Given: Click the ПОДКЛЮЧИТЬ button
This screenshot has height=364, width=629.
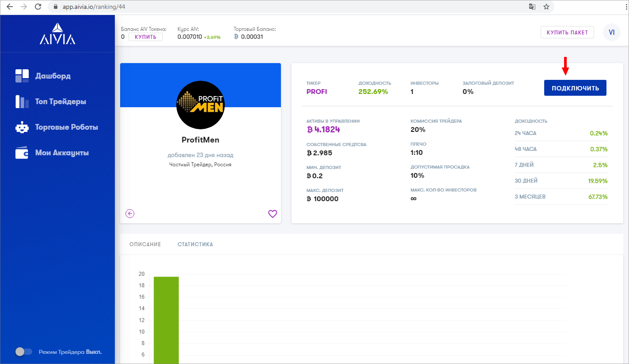Looking at the screenshot, I should (575, 88).
